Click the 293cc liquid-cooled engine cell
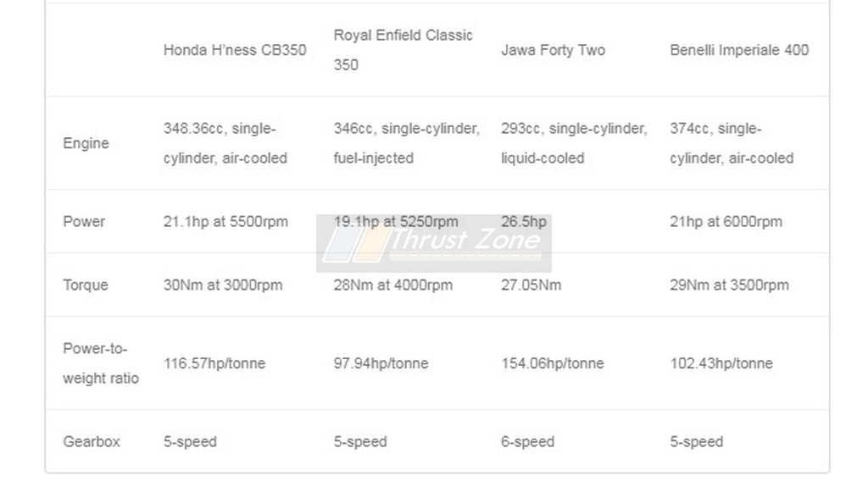Viewport: 868px width, 487px height. pyautogui.click(x=574, y=143)
